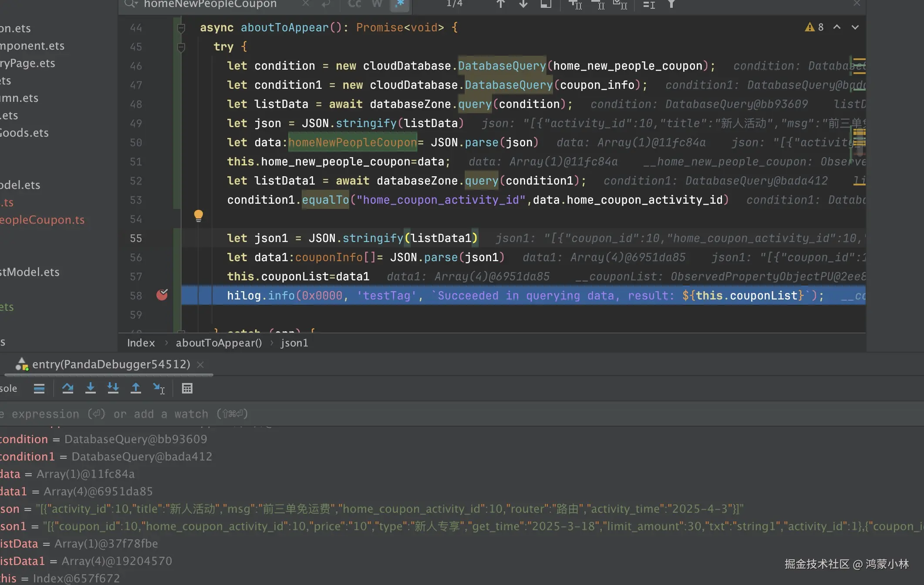Select the entry(PandaDebugger54512) debug tab
Image resolution: width=924 pixels, height=585 pixels.
point(111,364)
